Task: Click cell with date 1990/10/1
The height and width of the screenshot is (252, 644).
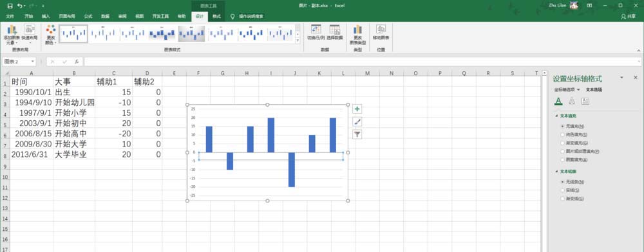Action: pos(32,92)
